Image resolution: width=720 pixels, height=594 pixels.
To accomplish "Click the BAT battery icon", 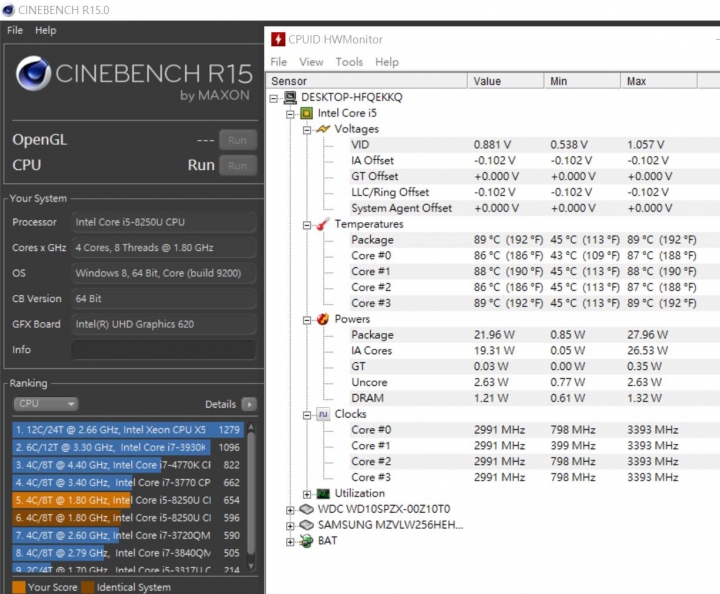I will [306, 541].
